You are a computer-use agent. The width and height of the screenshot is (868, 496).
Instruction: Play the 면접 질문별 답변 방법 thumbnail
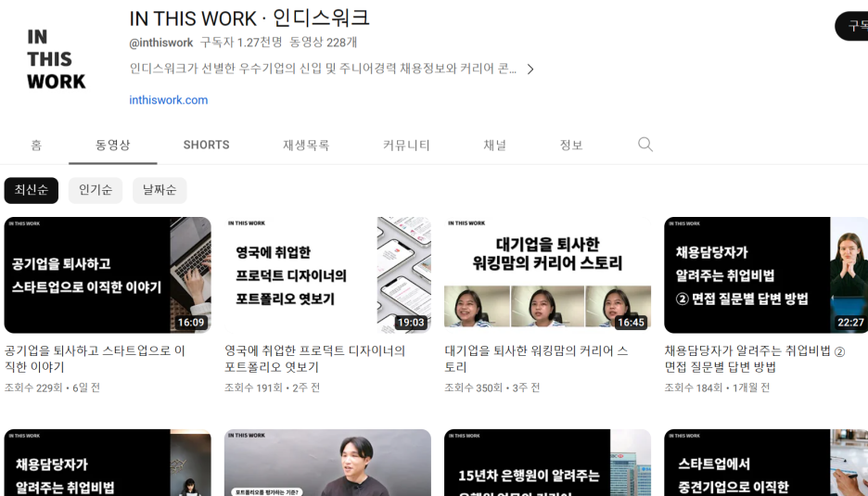coord(766,275)
